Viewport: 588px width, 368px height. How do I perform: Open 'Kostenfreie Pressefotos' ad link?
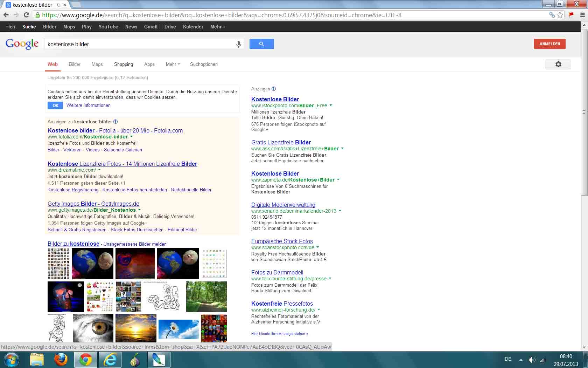282,304
